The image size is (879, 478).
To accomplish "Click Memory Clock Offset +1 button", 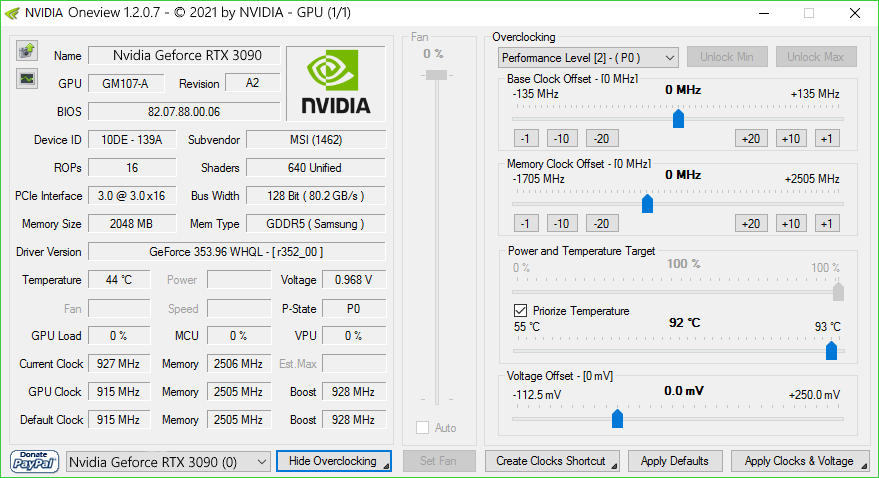I will pyautogui.click(x=827, y=224).
